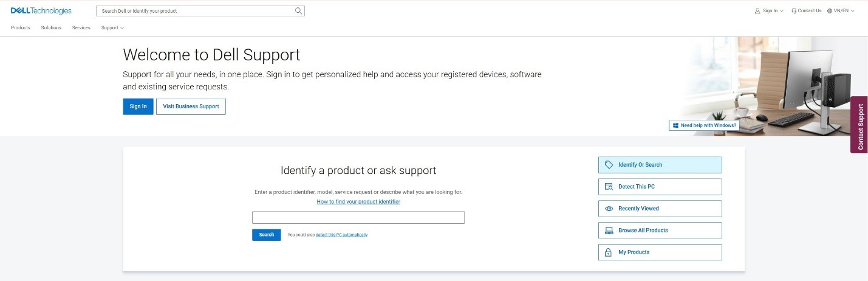Click the blue Search button
This screenshot has width=868, height=281.
point(266,235)
